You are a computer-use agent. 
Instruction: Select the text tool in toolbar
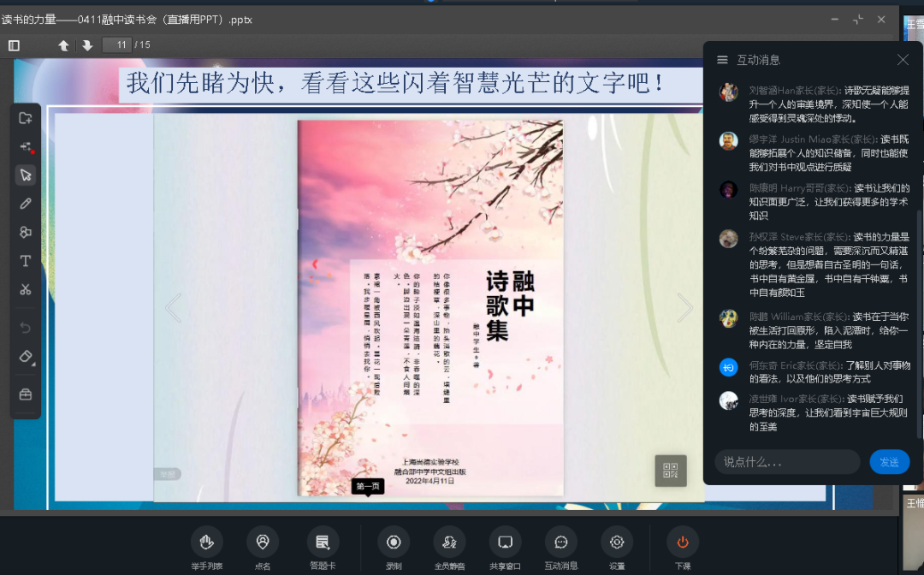tap(26, 261)
